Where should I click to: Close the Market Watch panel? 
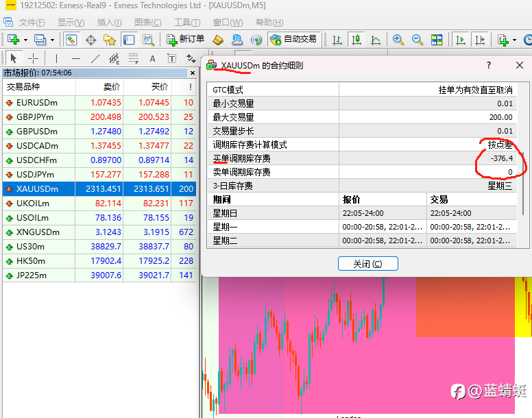[x=193, y=73]
